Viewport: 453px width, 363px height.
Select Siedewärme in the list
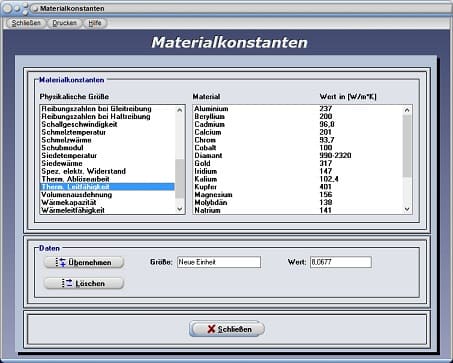pyautogui.click(x=107, y=163)
